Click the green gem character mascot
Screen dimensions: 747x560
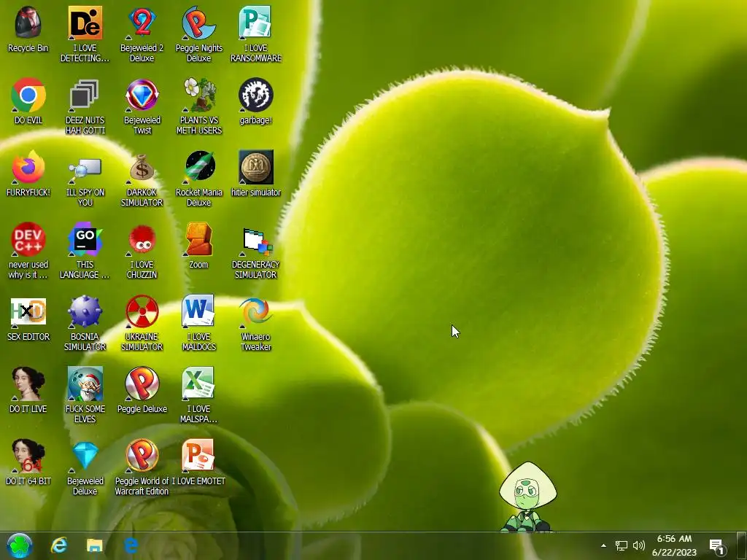(527, 496)
